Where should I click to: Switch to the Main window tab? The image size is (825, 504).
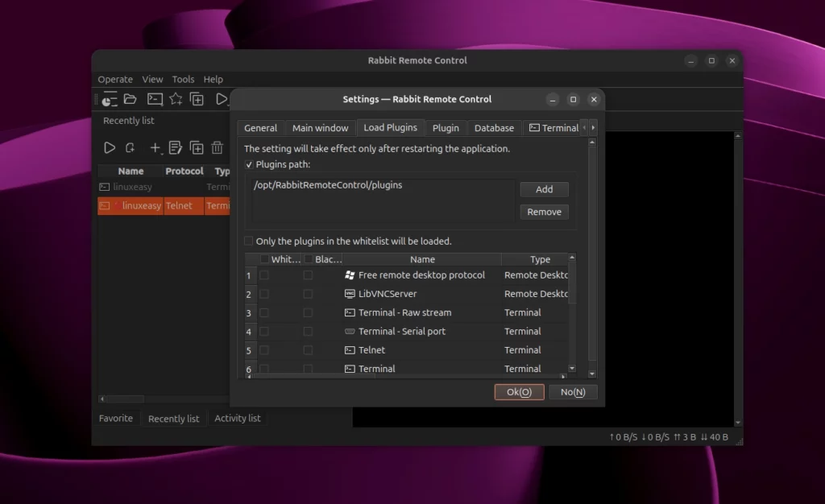pos(321,128)
